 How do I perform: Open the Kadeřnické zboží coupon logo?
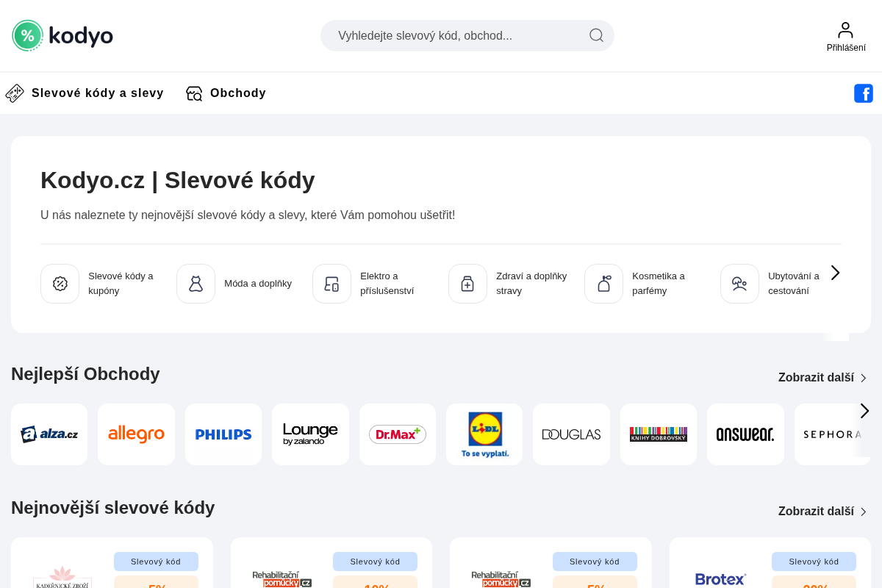click(62, 577)
